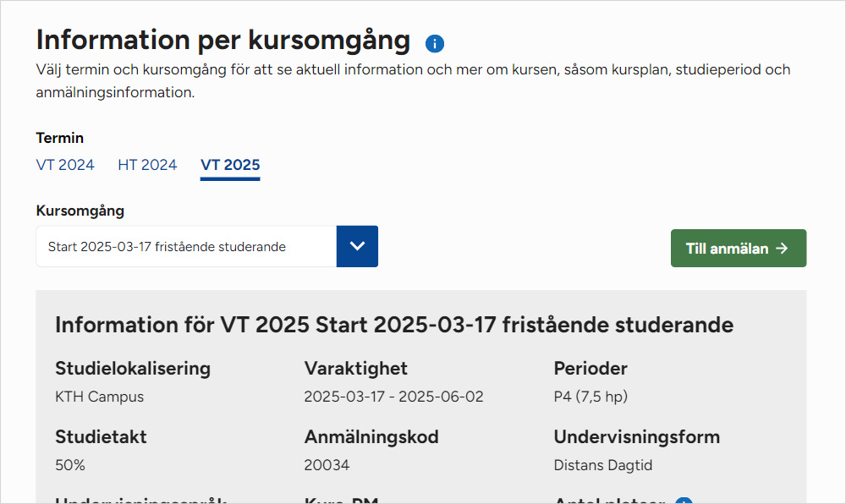
Task: Click the Information för VT 2025 heading
Action: tap(394, 325)
